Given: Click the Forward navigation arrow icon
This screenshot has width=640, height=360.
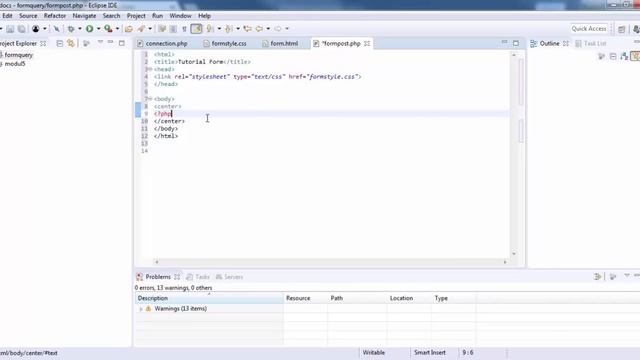Looking at the screenshot, I should (278, 29).
